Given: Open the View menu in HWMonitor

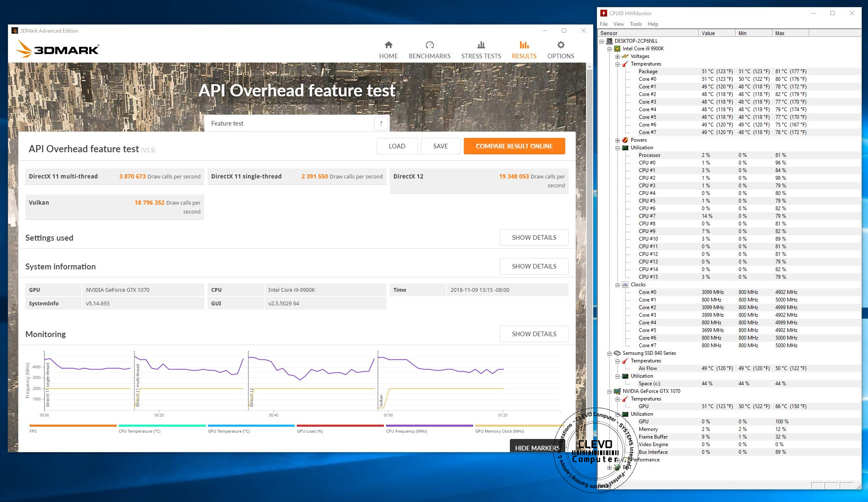Looking at the screenshot, I should tap(619, 24).
